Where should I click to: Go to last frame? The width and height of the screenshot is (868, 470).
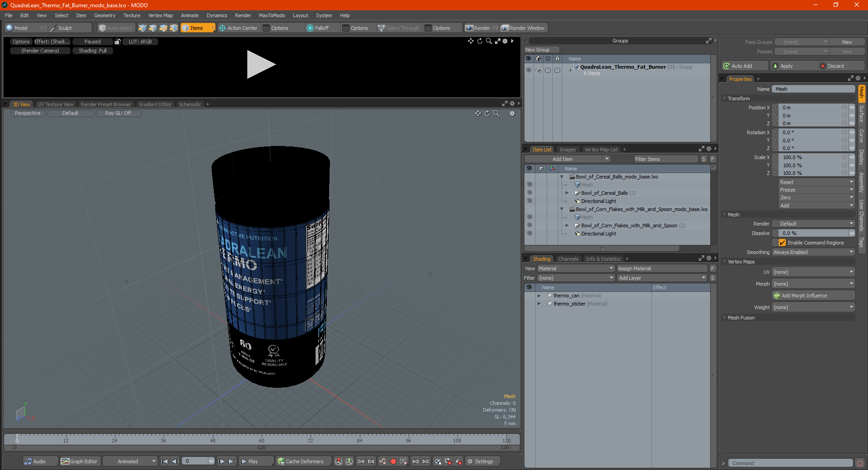(232, 461)
